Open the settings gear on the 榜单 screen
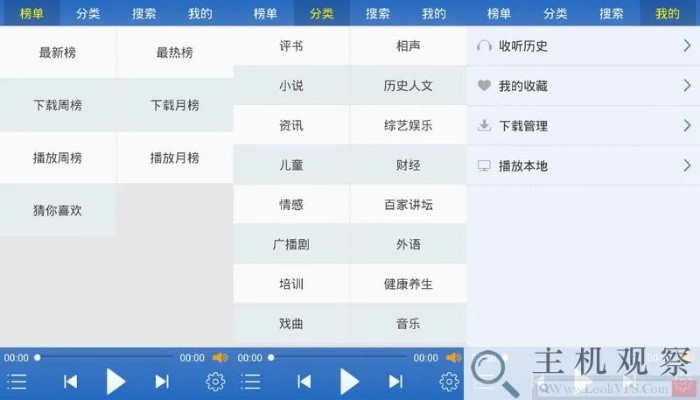Image resolution: width=700 pixels, height=400 pixels. click(x=215, y=382)
